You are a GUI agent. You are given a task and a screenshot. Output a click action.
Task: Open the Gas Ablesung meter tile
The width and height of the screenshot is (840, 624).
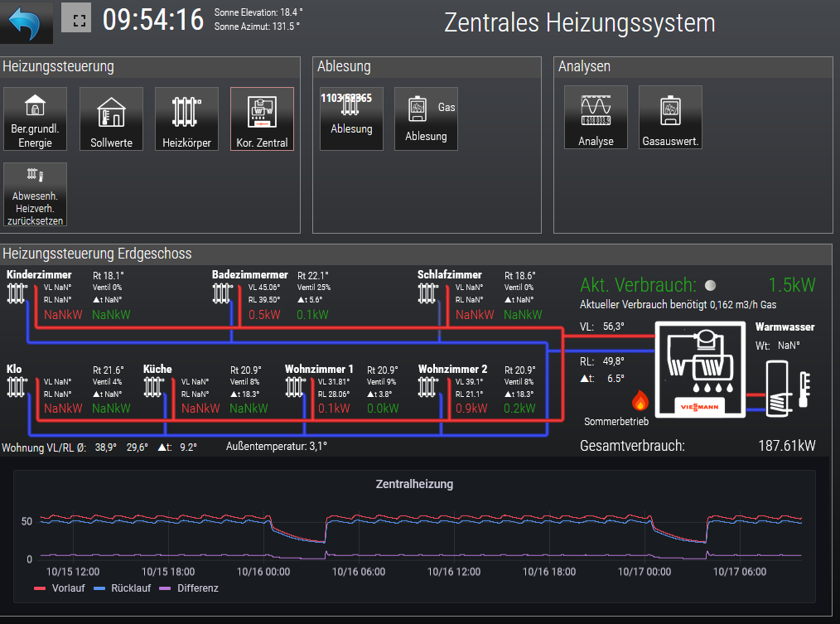tap(427, 119)
